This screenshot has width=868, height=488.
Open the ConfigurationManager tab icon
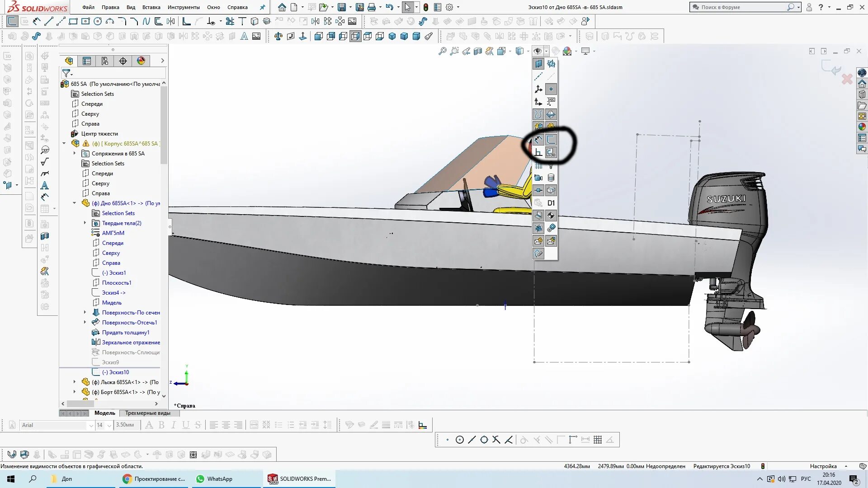105,61
